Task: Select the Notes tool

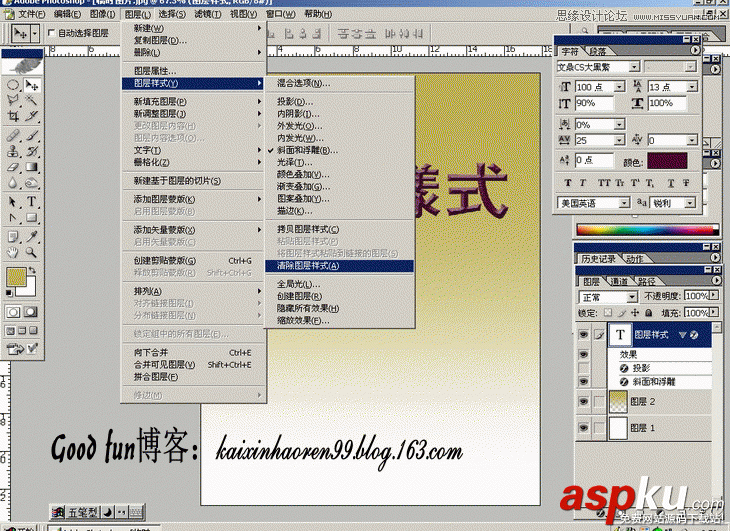Action: click(13, 237)
